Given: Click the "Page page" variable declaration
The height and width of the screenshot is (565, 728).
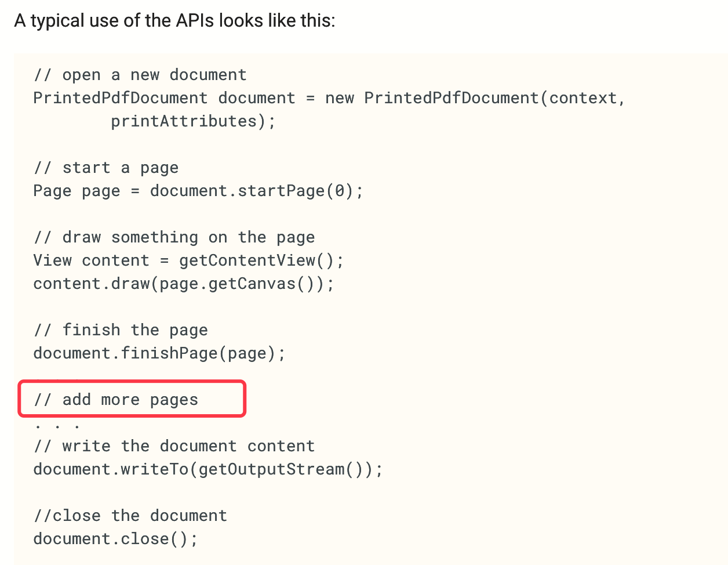Looking at the screenshot, I should coord(77,191).
